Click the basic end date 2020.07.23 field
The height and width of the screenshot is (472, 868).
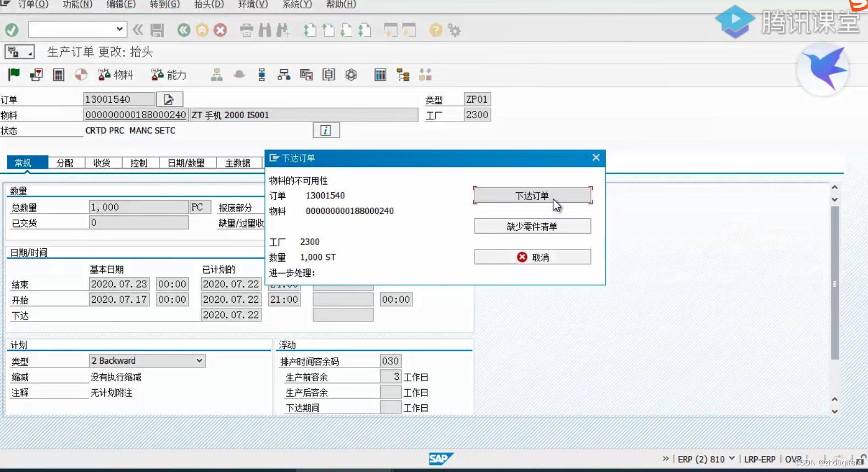tap(119, 284)
